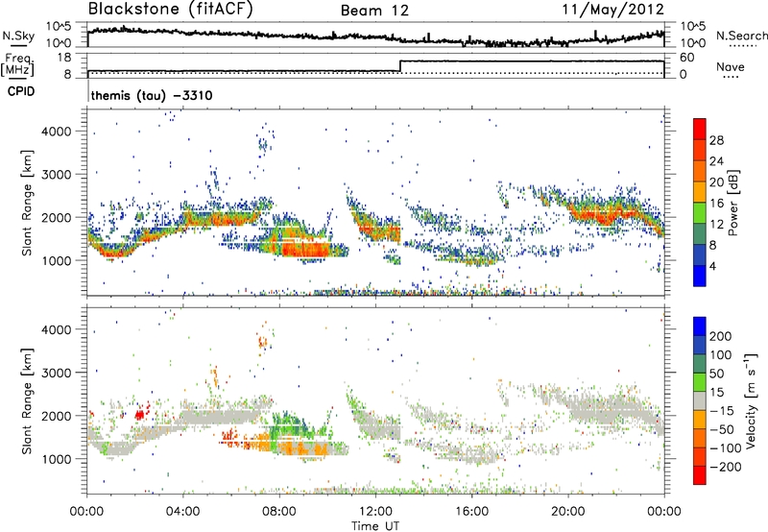Click the "Time UT" axis title

pos(375,525)
